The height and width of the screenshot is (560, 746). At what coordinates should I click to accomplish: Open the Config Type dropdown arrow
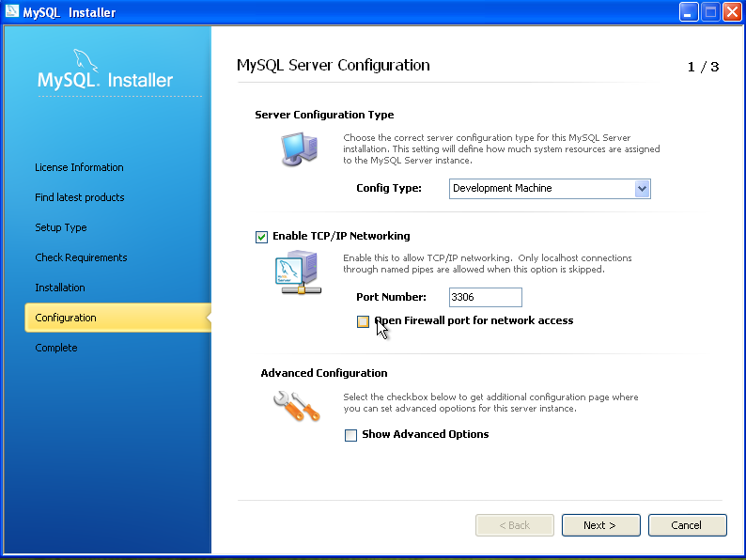pos(642,189)
